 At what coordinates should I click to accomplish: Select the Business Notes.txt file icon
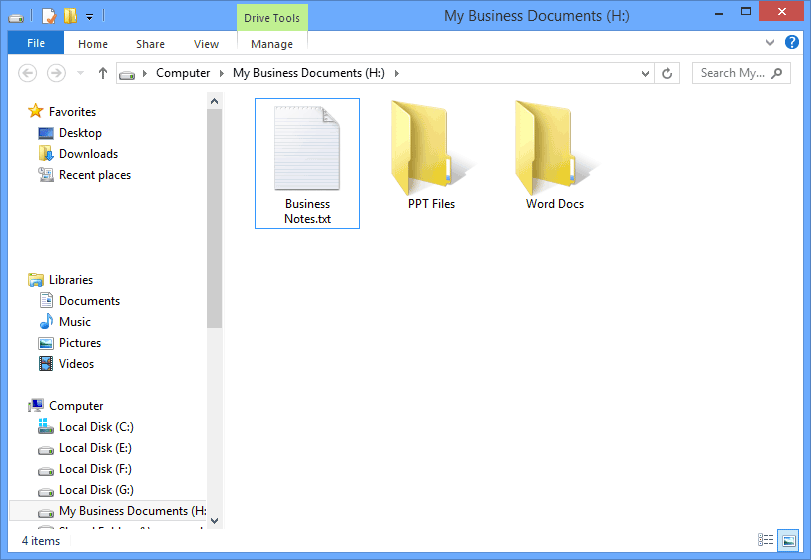tap(307, 148)
